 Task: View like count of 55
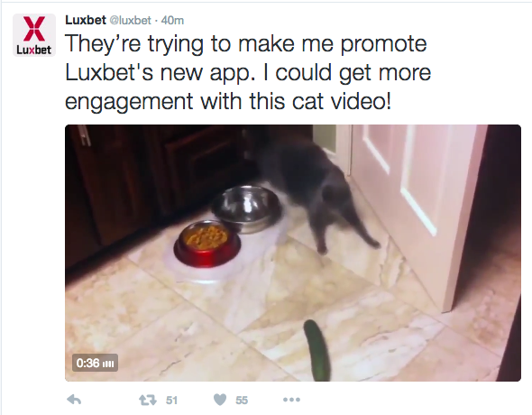click(242, 401)
